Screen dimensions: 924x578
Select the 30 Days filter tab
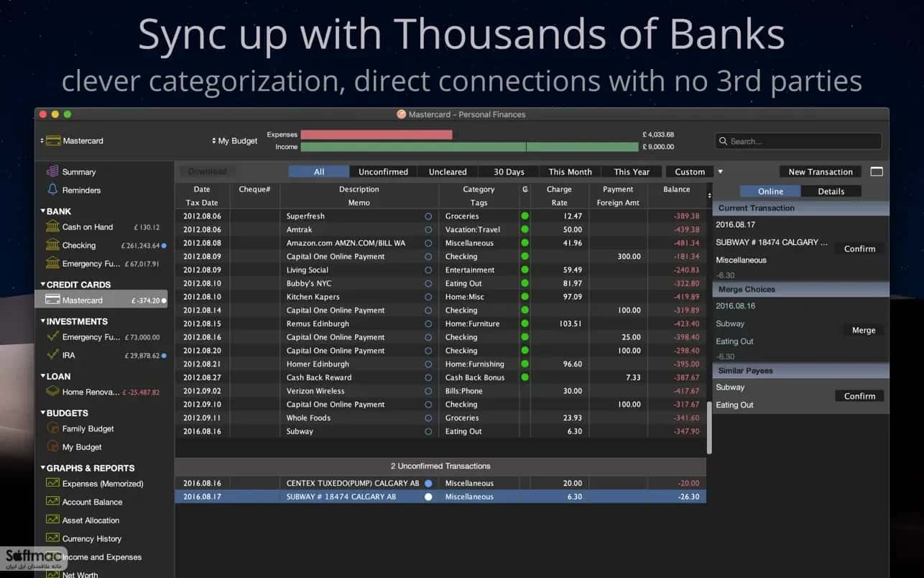pyautogui.click(x=509, y=172)
